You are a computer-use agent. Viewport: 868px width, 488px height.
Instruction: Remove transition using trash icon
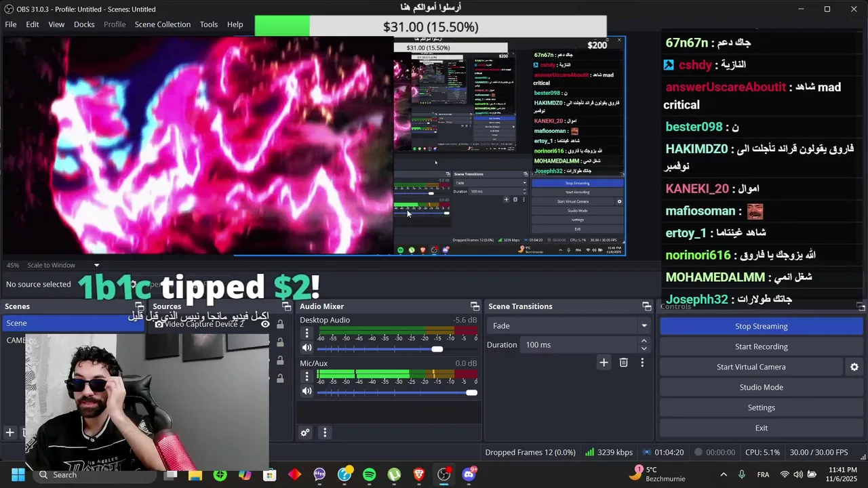tap(624, 363)
